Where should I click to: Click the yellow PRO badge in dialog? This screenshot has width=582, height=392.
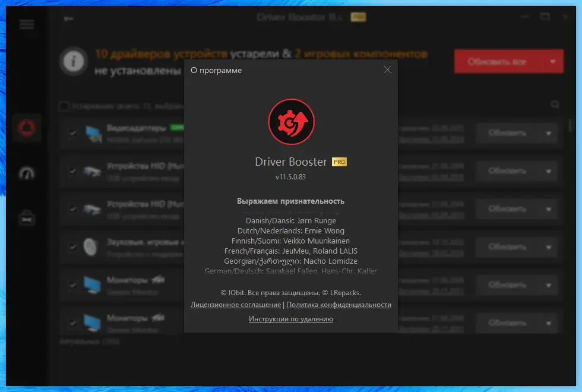click(x=339, y=162)
